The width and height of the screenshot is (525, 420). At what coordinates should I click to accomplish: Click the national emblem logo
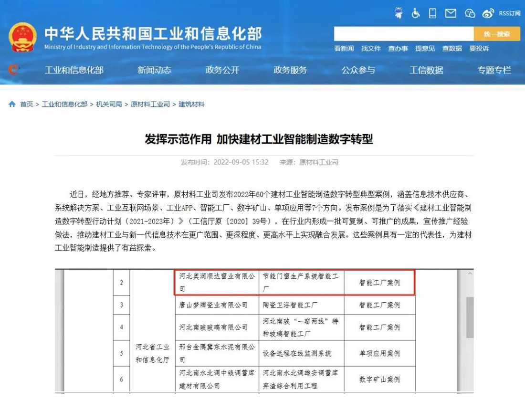[22, 37]
